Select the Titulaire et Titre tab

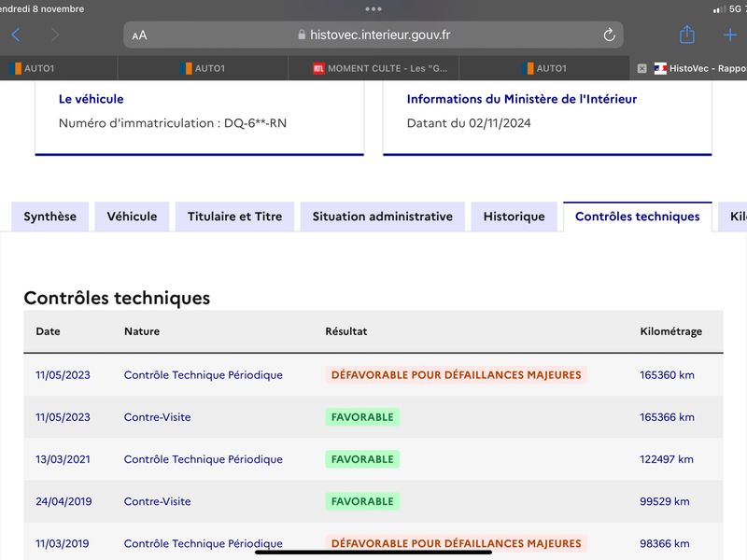pyautogui.click(x=235, y=217)
